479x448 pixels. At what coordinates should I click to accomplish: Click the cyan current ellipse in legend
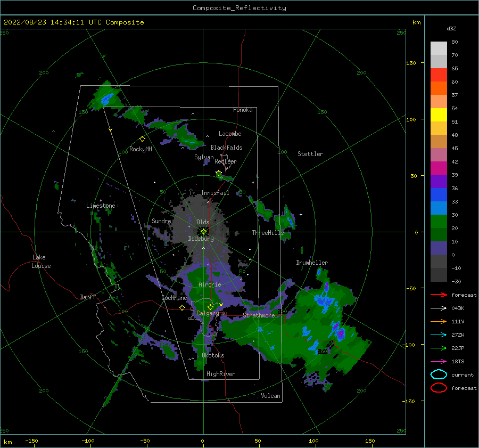(x=439, y=374)
